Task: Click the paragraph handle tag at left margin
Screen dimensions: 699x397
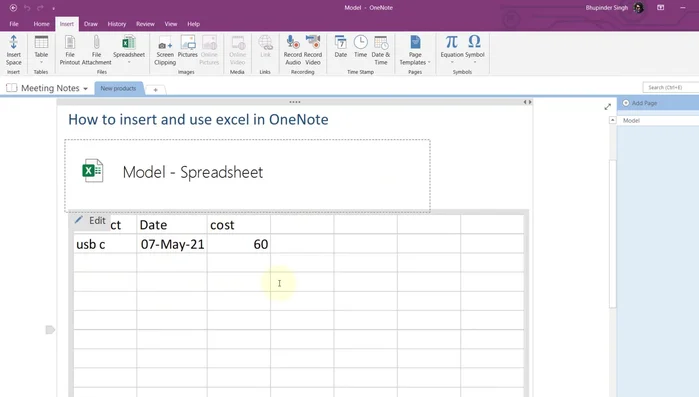Action: point(50,330)
